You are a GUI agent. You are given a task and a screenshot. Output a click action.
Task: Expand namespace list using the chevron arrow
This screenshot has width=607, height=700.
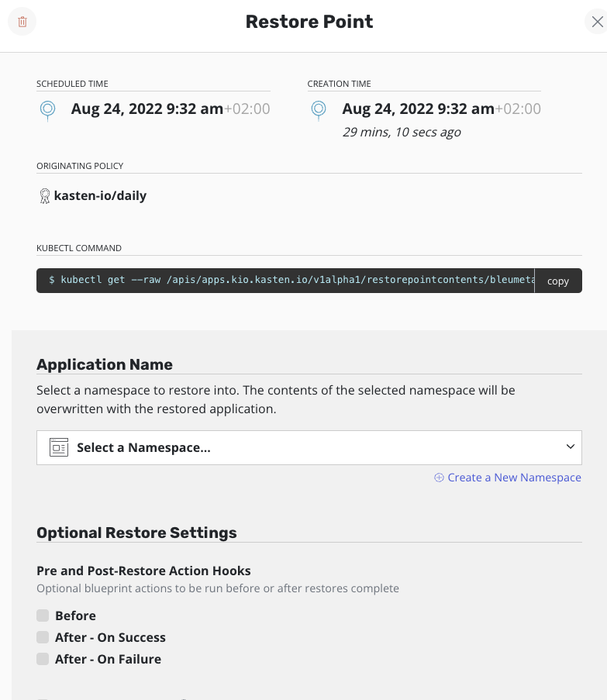pyautogui.click(x=570, y=447)
